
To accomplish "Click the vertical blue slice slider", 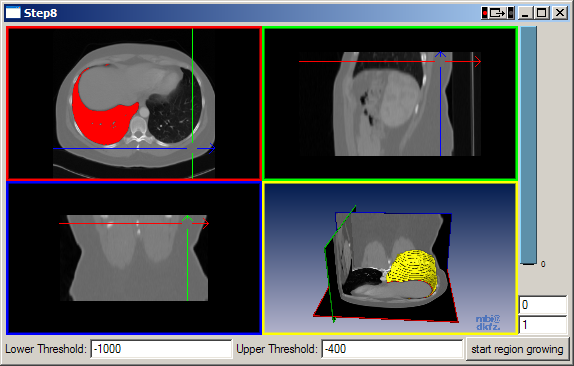I will [529, 145].
